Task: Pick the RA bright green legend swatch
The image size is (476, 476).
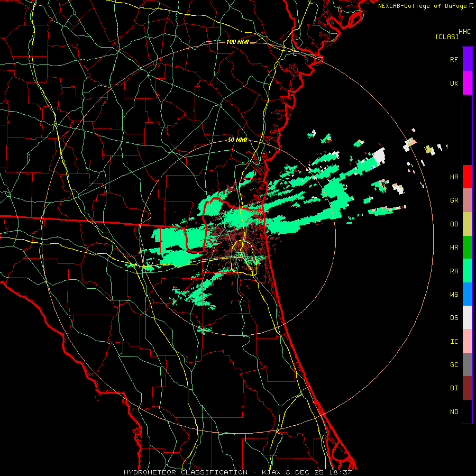Action: tap(467, 271)
